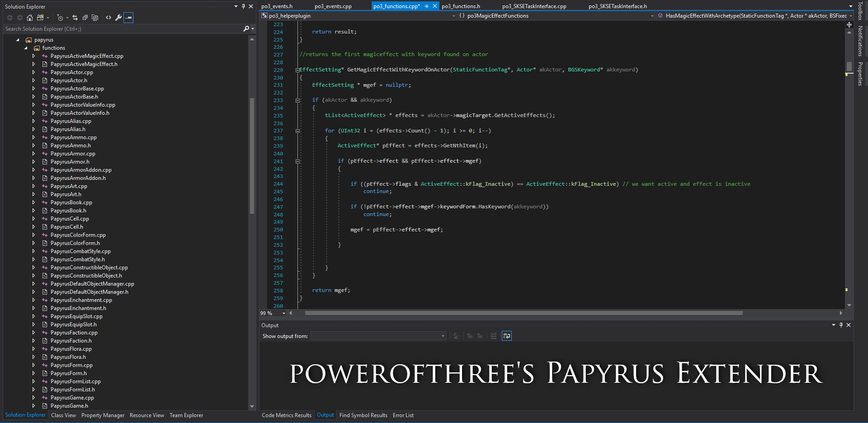Toggle Word Wrap in Output panel
The height and width of the screenshot is (423, 868).
click(x=507, y=336)
